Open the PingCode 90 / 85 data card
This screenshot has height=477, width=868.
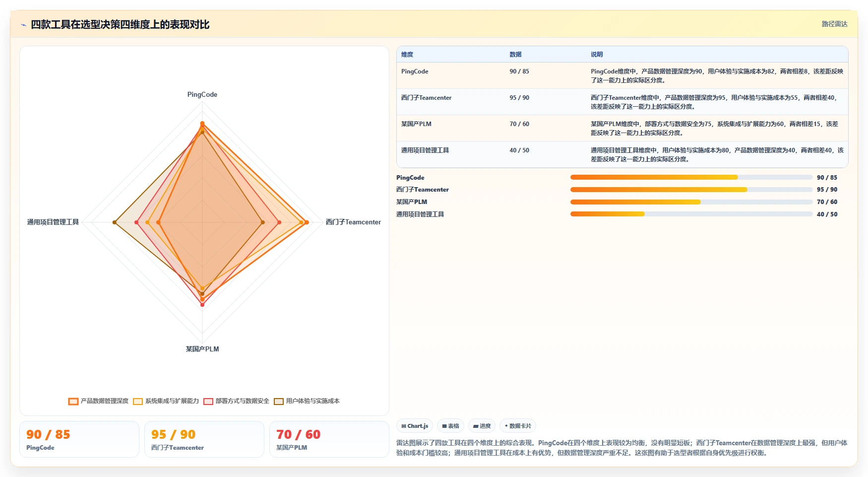79,439
